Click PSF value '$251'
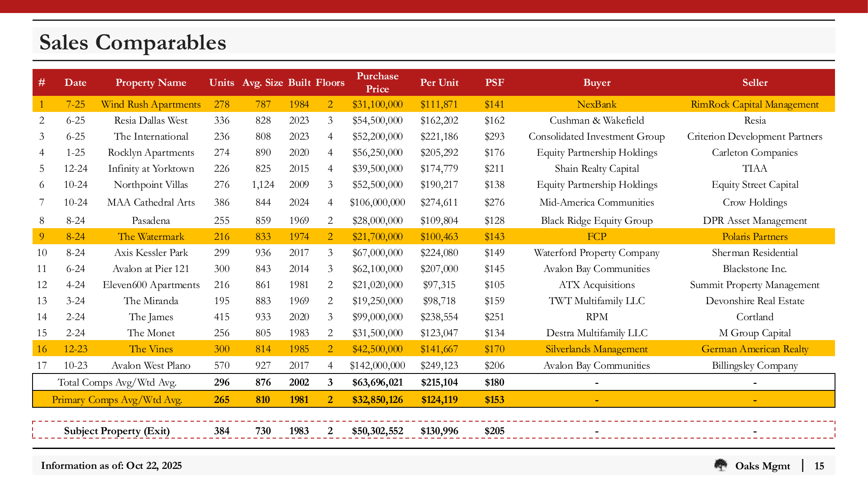This screenshot has height=488, width=868. (x=495, y=317)
